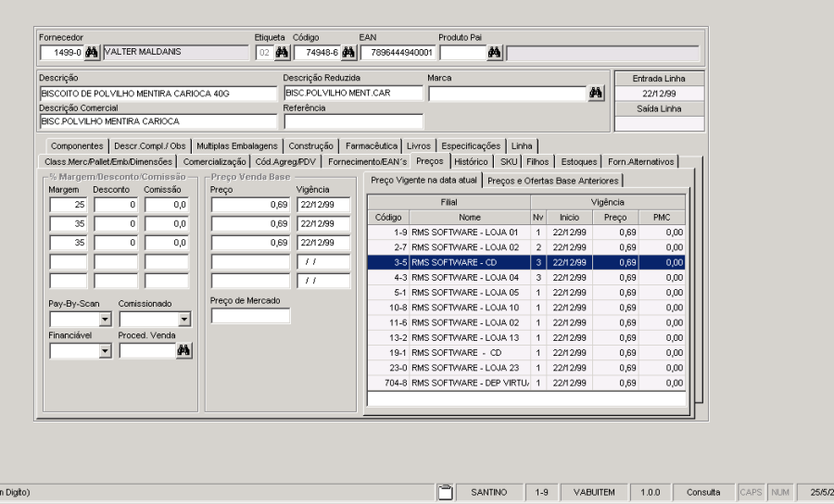Image resolution: width=834 pixels, height=504 pixels.
Task: Click VABUITEM in status bar
Action: click(x=594, y=492)
